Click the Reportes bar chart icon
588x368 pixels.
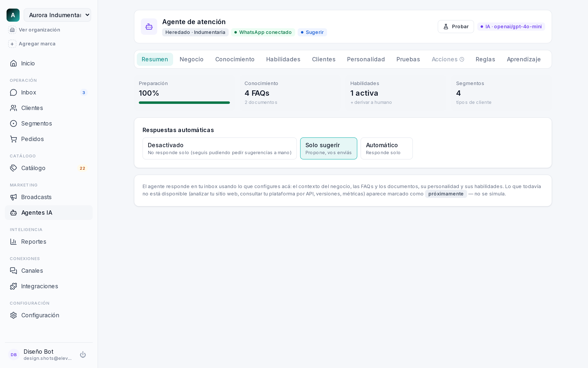14,242
